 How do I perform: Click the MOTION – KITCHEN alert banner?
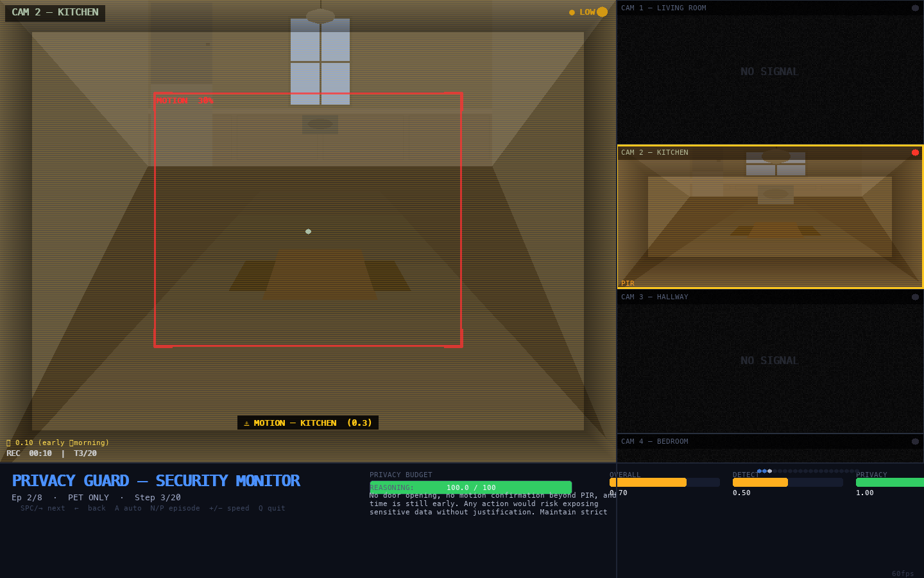tap(308, 423)
